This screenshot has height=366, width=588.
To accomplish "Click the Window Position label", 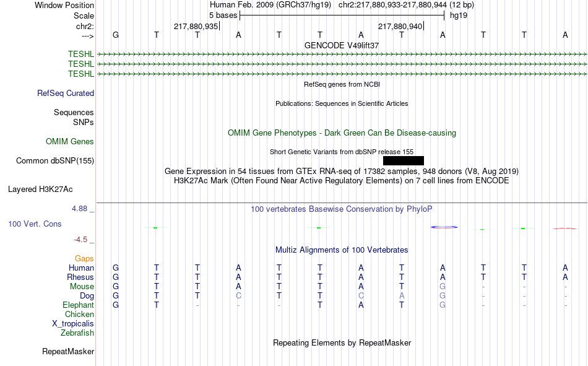I will 64,5.
